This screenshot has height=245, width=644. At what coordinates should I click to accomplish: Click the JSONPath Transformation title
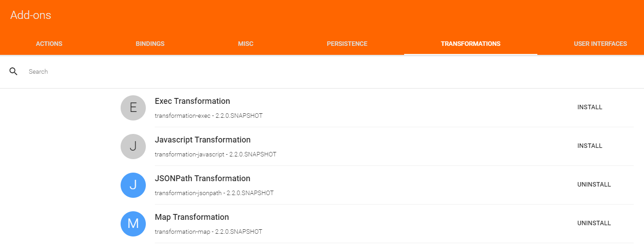click(x=203, y=178)
